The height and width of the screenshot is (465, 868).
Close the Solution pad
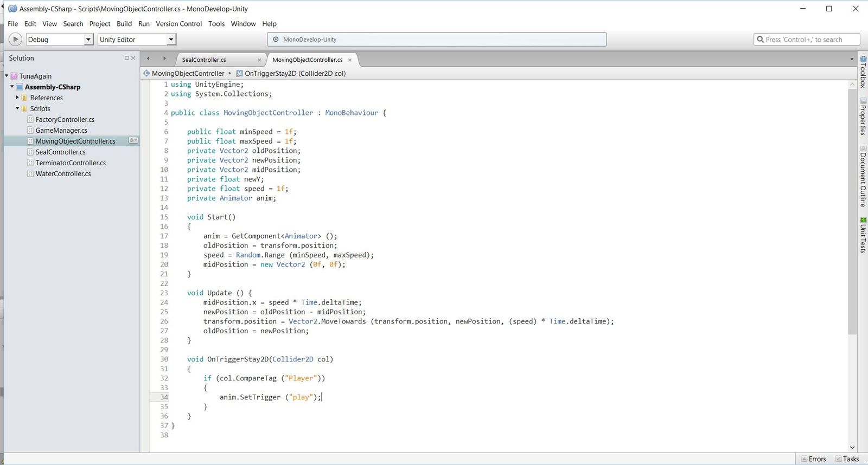coord(133,58)
